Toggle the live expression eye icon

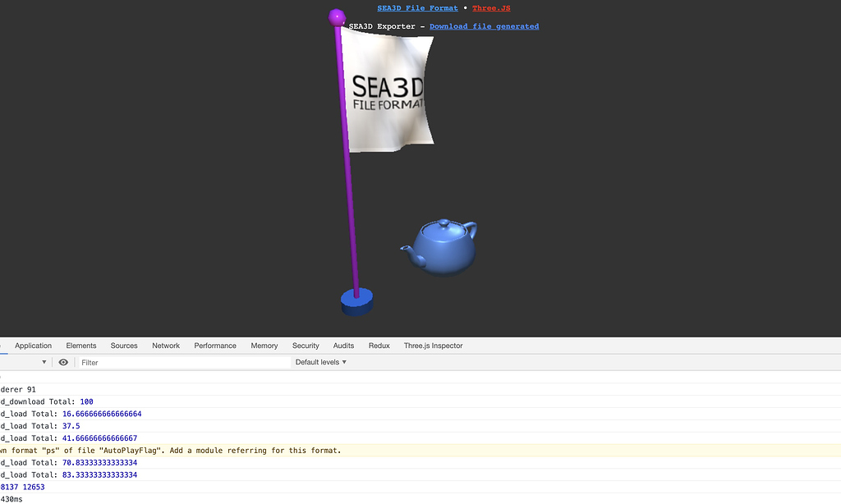[x=63, y=362]
